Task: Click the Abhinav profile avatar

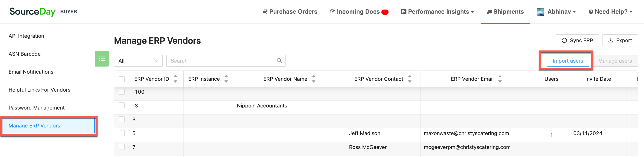Action: pos(540,12)
